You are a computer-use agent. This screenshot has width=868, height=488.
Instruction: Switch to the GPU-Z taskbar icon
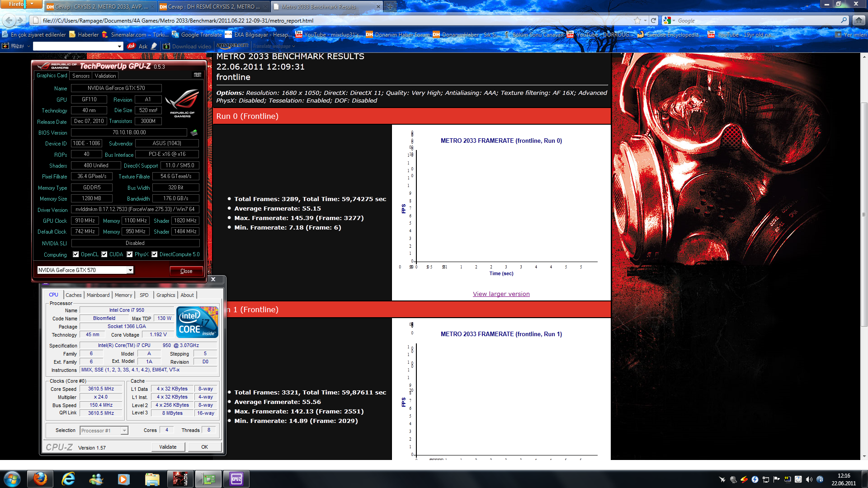pyautogui.click(x=208, y=479)
